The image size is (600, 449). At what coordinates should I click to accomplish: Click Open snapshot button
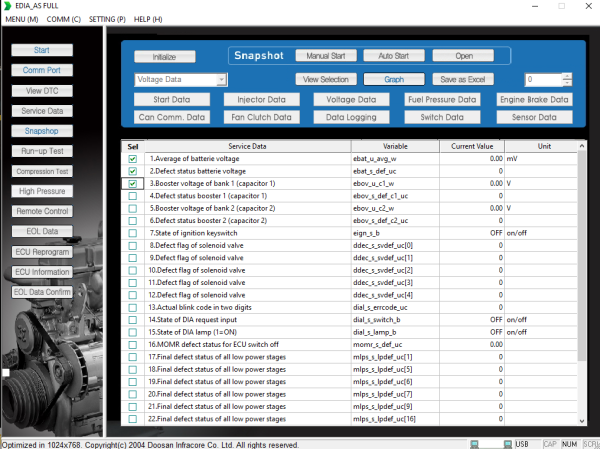tap(463, 56)
